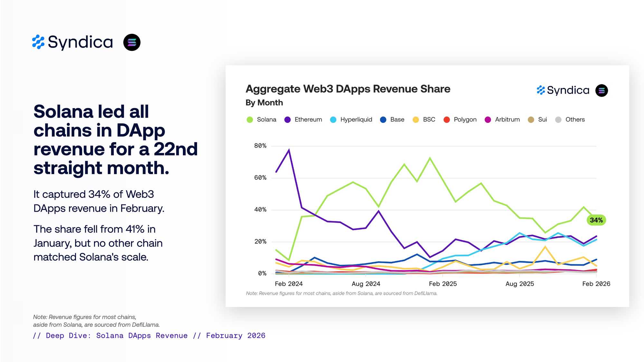
Task: Click the green 34% data label
Action: coord(596,220)
